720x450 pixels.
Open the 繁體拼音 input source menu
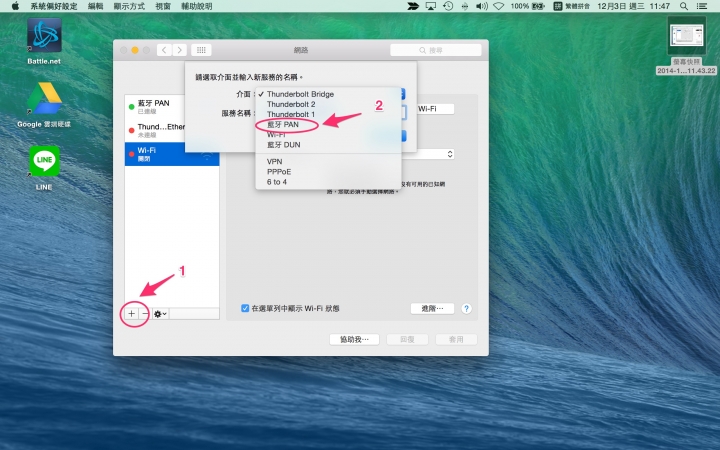572,6
